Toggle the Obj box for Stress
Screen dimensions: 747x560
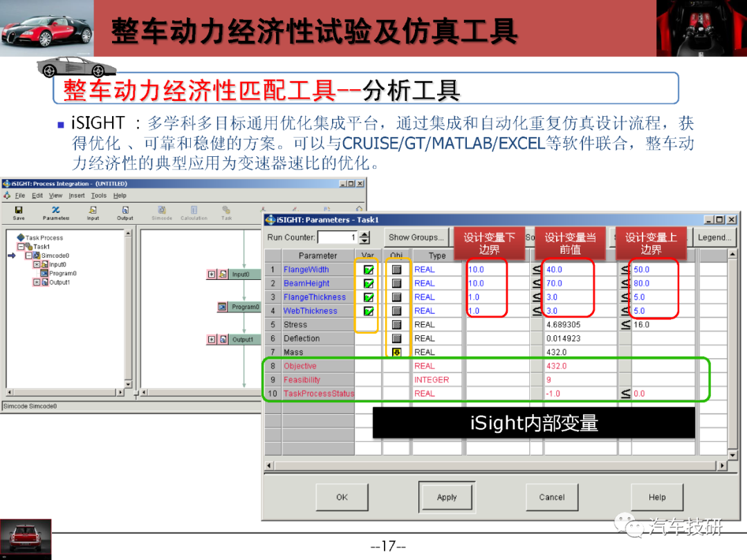tap(396, 325)
